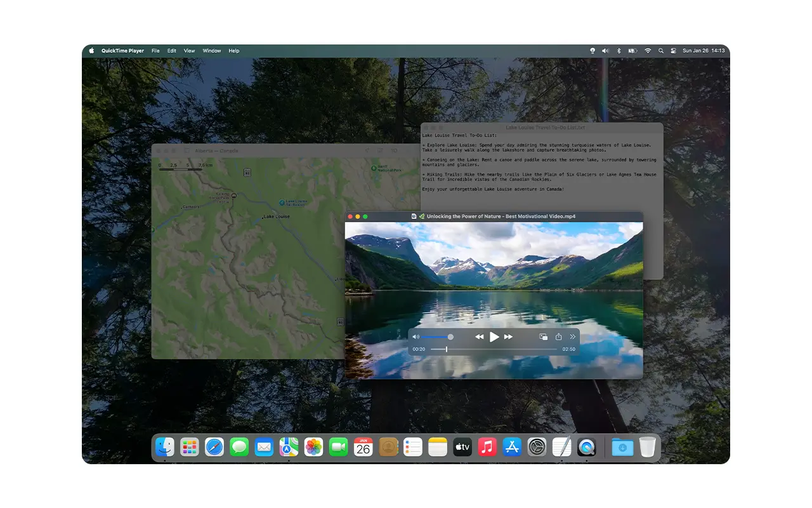
Task: Open Contacts from the Dock
Action: (388, 447)
